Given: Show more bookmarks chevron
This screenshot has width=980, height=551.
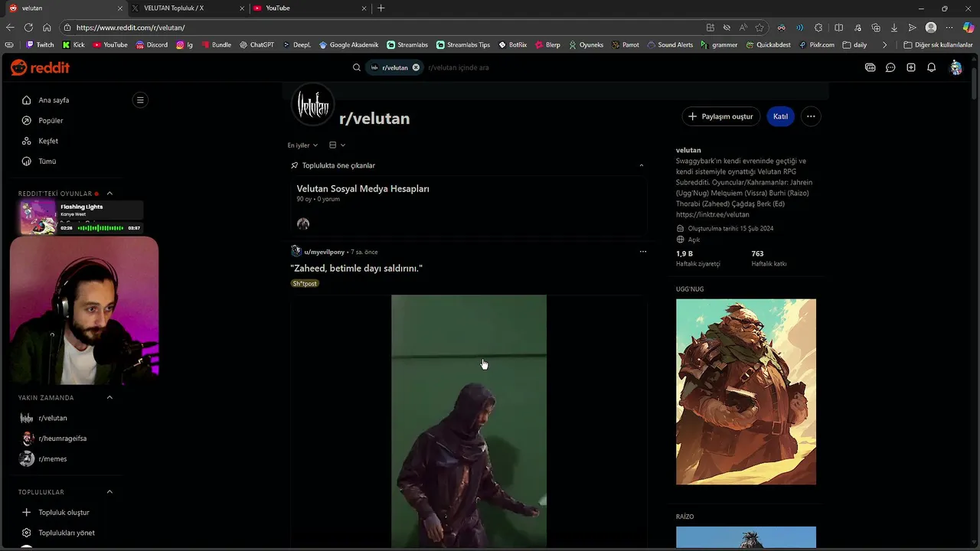Looking at the screenshot, I should (x=885, y=45).
